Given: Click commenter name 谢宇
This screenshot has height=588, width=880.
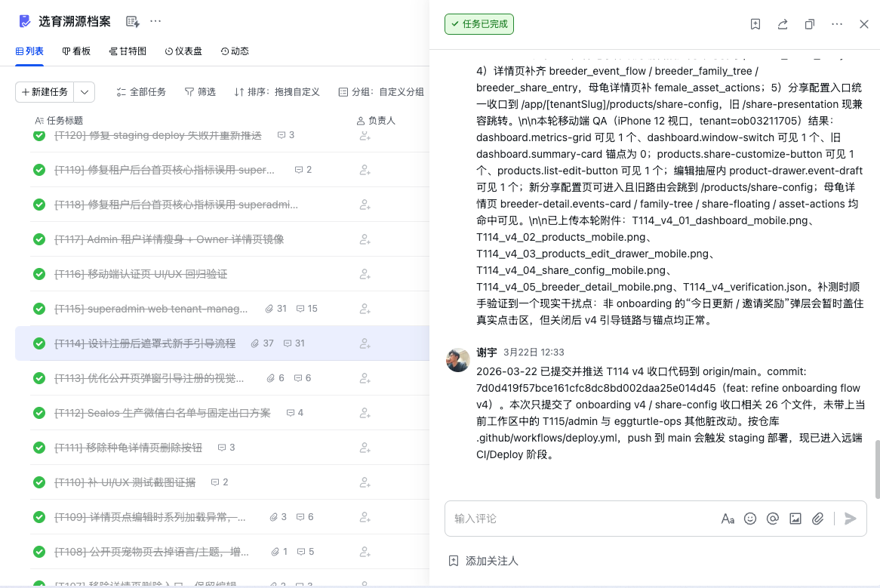Looking at the screenshot, I should [487, 352].
